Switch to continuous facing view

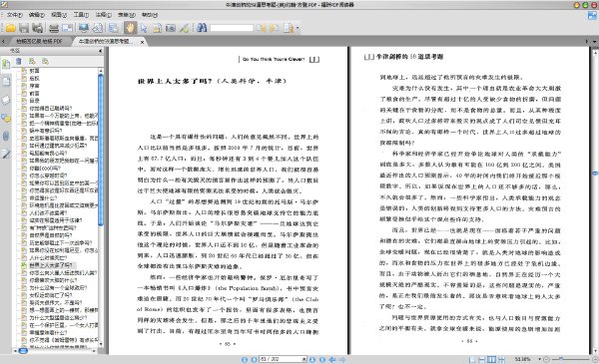pos(501,359)
